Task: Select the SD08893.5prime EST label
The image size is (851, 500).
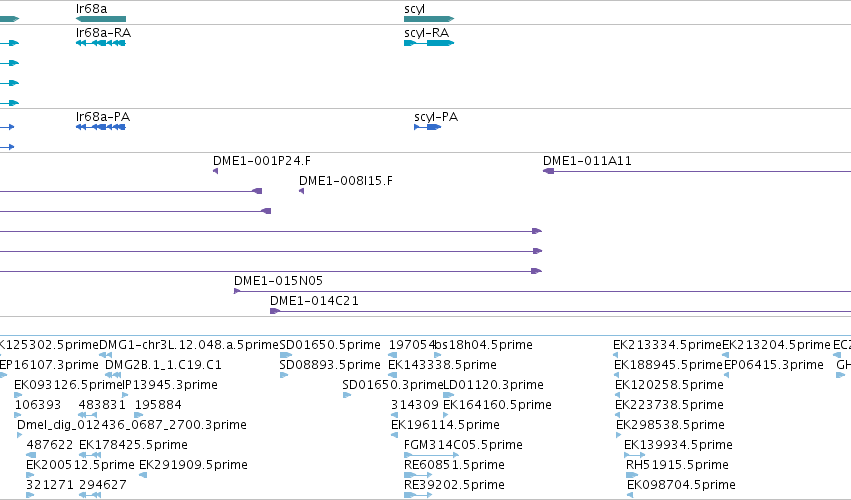Action: (330, 365)
